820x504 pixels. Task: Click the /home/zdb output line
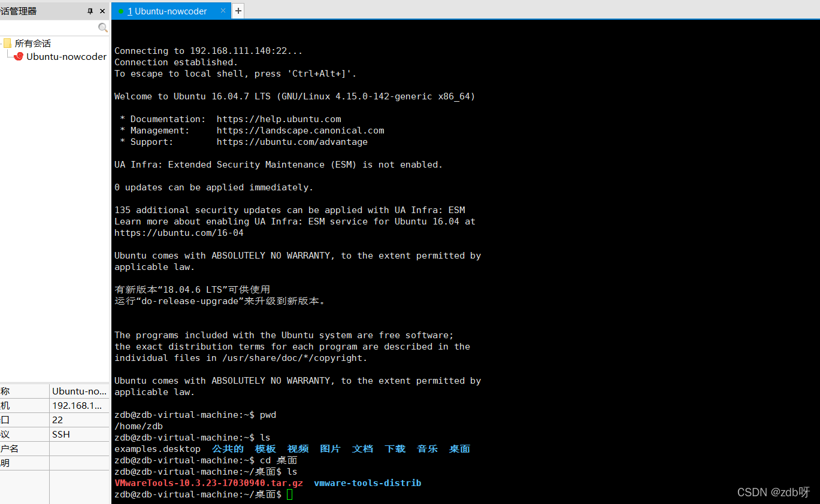(138, 426)
